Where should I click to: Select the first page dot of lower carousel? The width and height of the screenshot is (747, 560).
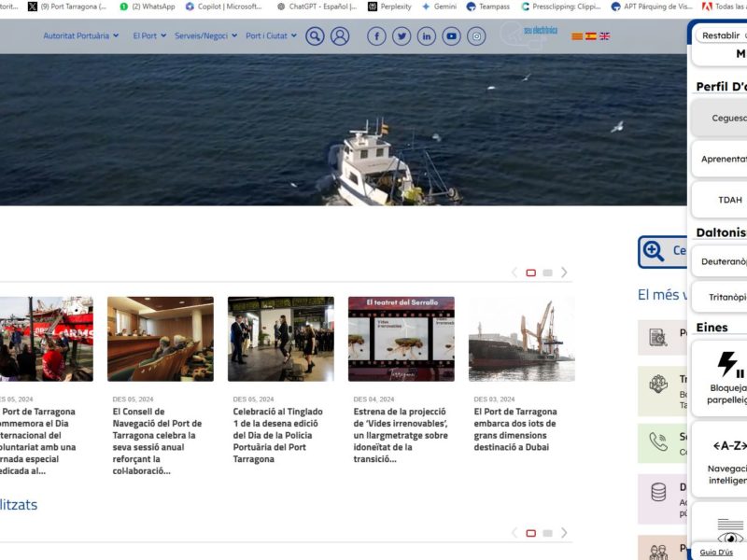click(x=530, y=533)
